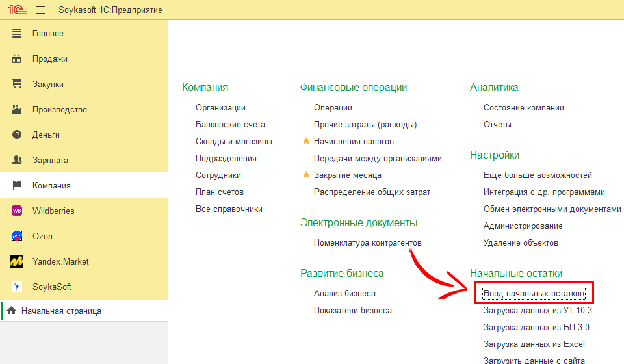
Task: Open the Начальная страница tab
Action: click(61, 311)
